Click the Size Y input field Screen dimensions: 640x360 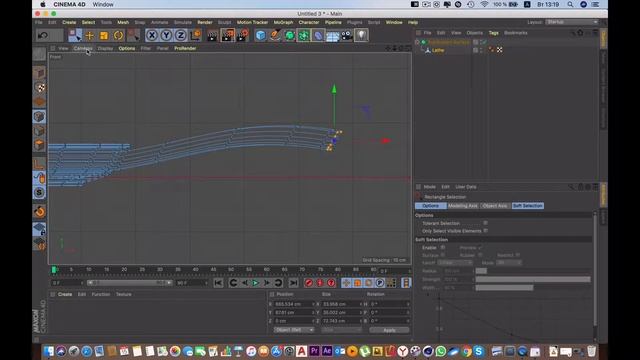point(341,312)
